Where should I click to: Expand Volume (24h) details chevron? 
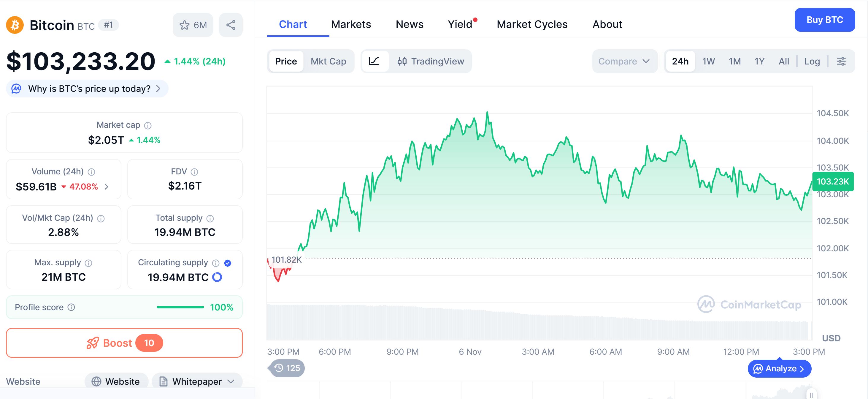pos(107,187)
